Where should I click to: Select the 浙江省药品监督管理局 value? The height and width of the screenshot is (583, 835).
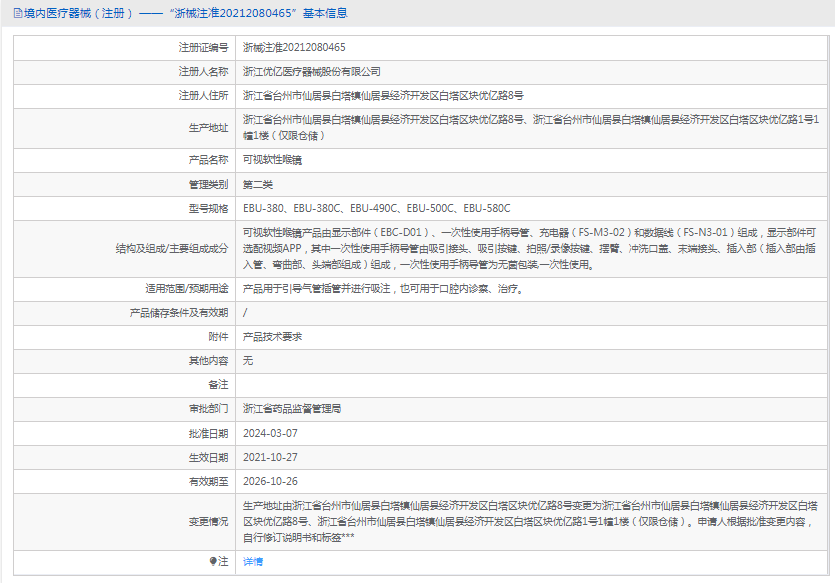292,408
